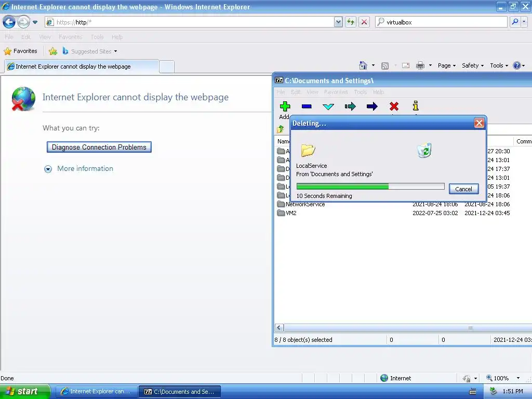Click the 7-Zip Add green plus icon
The width and height of the screenshot is (532, 399).
click(285, 107)
